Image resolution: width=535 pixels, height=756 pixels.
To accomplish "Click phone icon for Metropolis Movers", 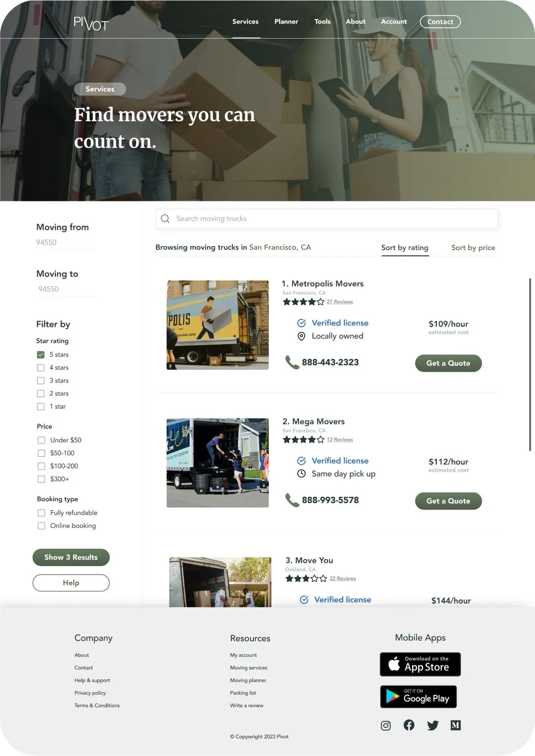I will point(292,362).
